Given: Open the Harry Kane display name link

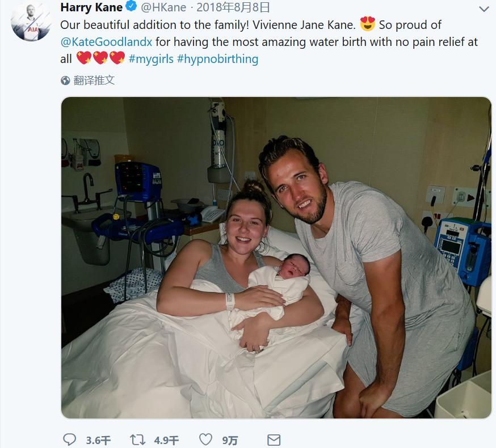Looking at the screenshot, I should (91, 7).
